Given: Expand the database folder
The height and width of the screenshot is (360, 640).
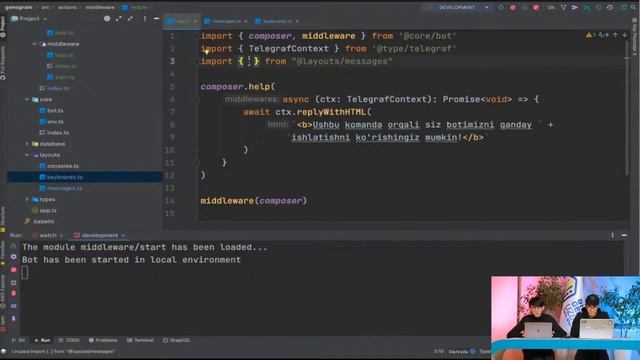Looking at the screenshot, I should 27,144.
